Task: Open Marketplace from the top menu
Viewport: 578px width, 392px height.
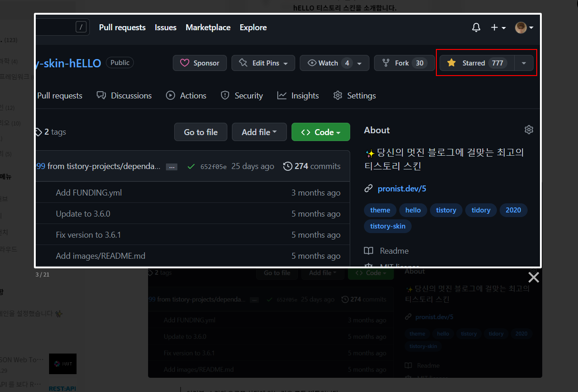Action: click(x=208, y=27)
